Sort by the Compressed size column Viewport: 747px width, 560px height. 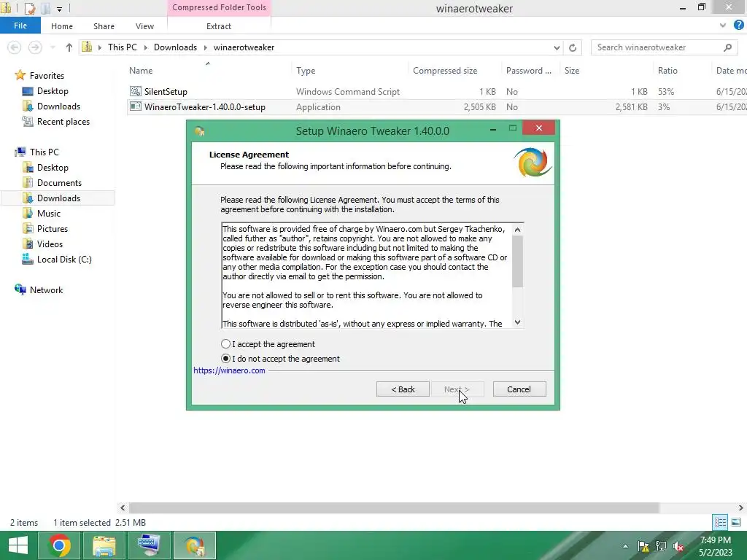coord(445,71)
